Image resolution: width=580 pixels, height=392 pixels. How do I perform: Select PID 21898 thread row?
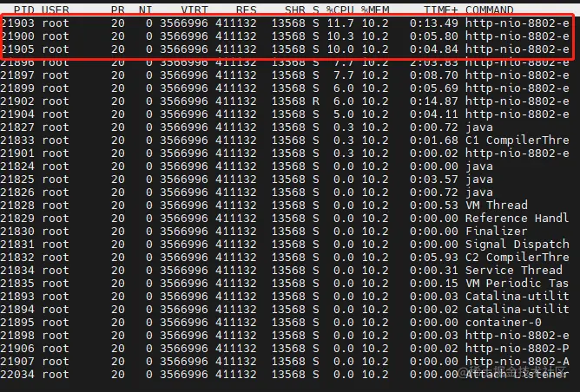click(x=17, y=335)
